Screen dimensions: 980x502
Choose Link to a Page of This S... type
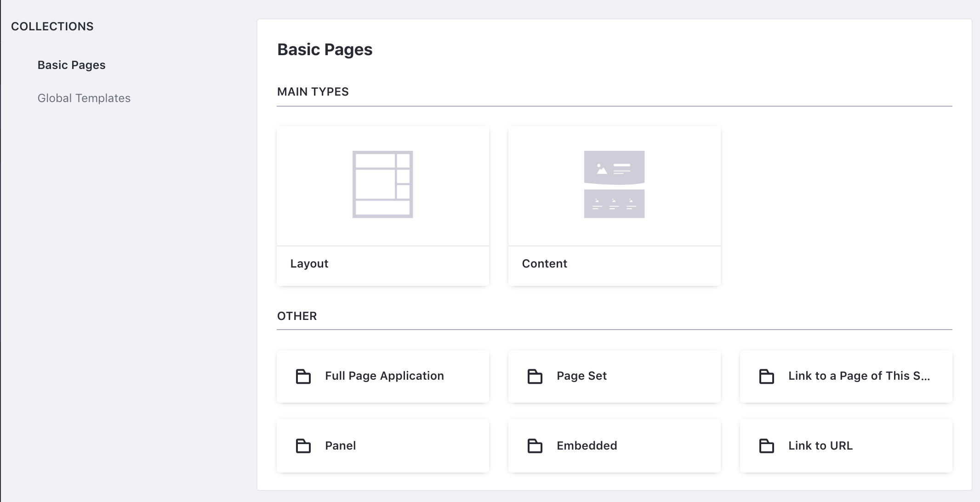tap(846, 376)
